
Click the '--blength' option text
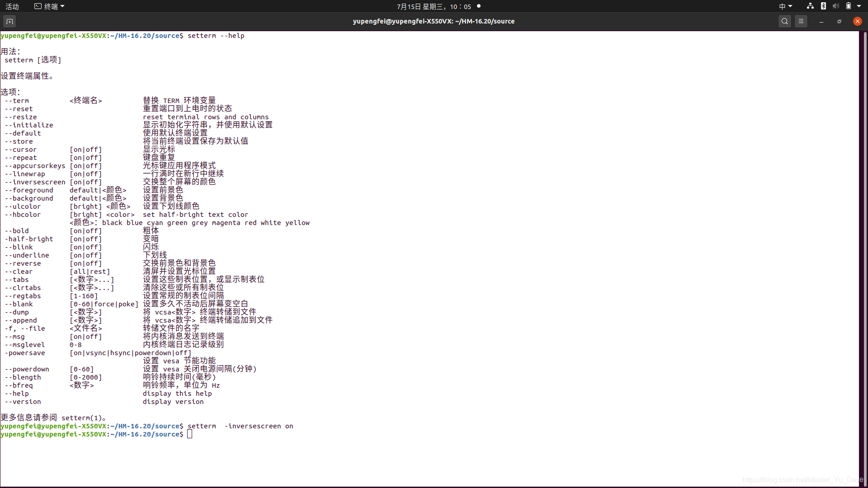tap(23, 377)
